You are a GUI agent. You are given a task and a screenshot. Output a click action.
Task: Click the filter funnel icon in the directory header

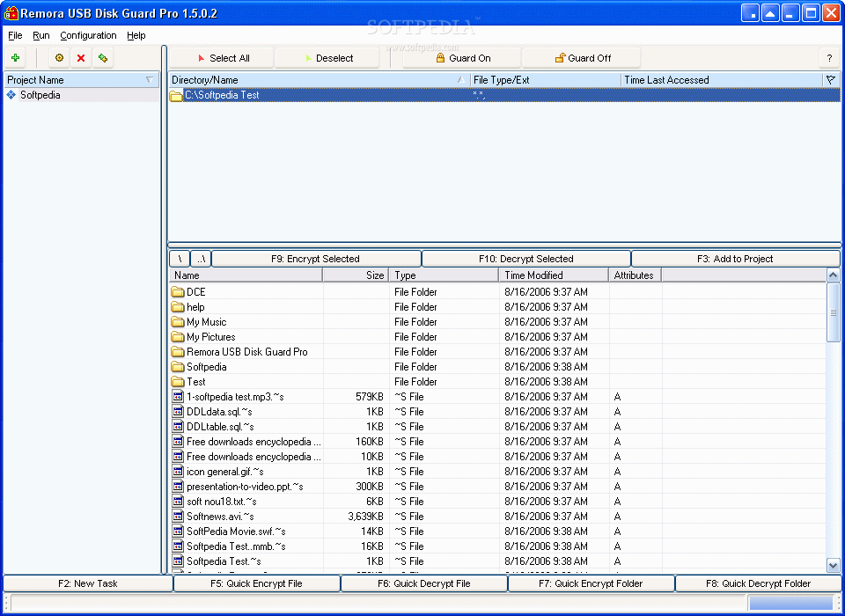pos(831,80)
